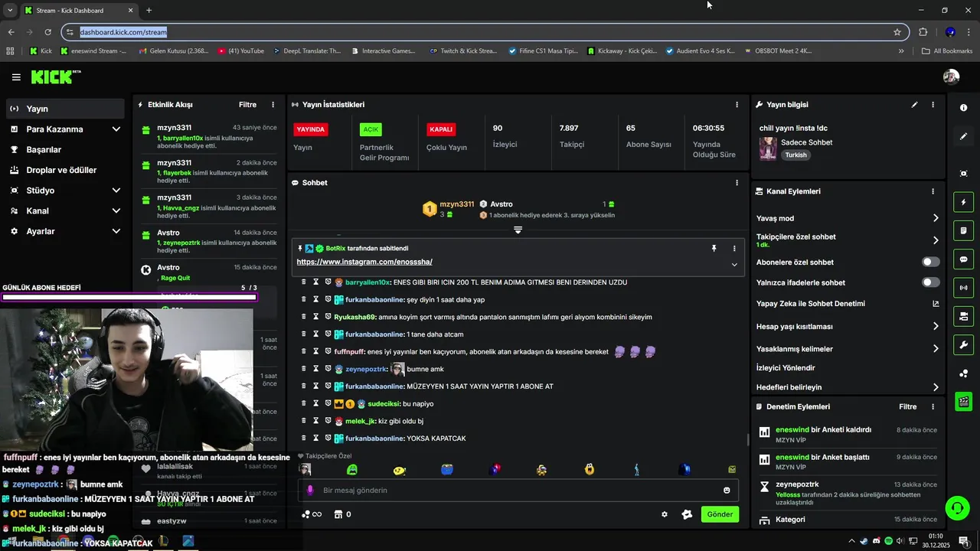This screenshot has width=980, height=551.
Task: Open Yavaş mod options arrow
Action: [936, 218]
